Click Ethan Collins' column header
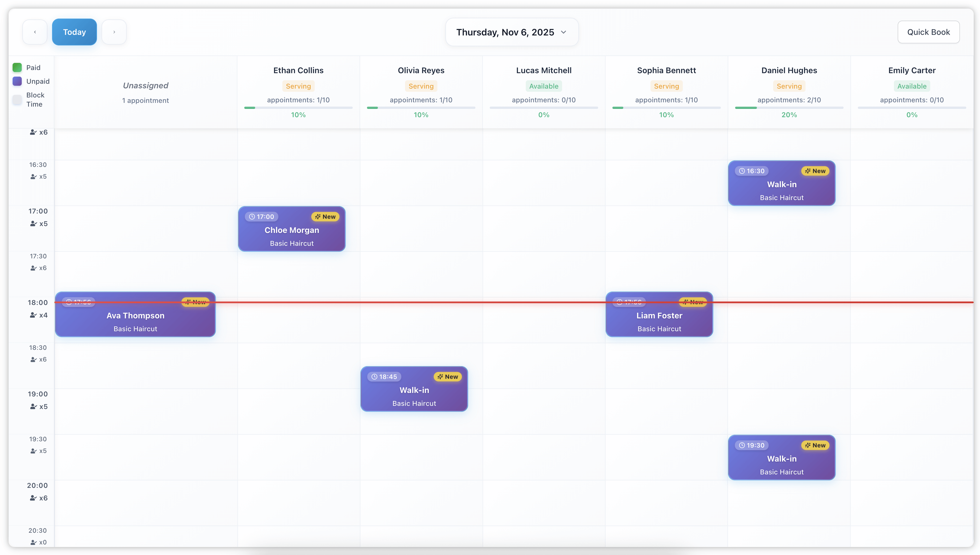Screen dimensions: 980x555 pos(298,70)
